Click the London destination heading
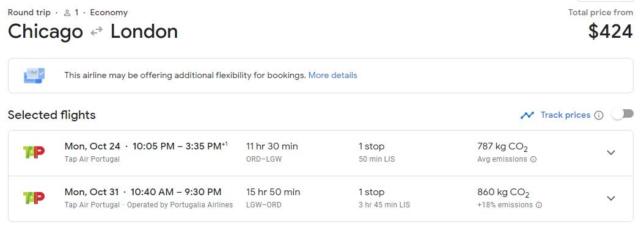 coord(144,32)
